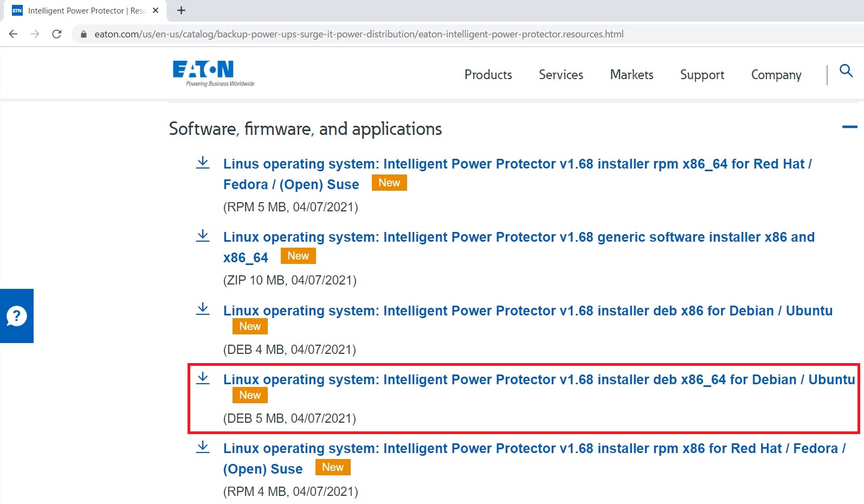Screen dimensions: 864x504
Task: Click New badge beside Fedora / (Open) Suse
Action: click(389, 183)
